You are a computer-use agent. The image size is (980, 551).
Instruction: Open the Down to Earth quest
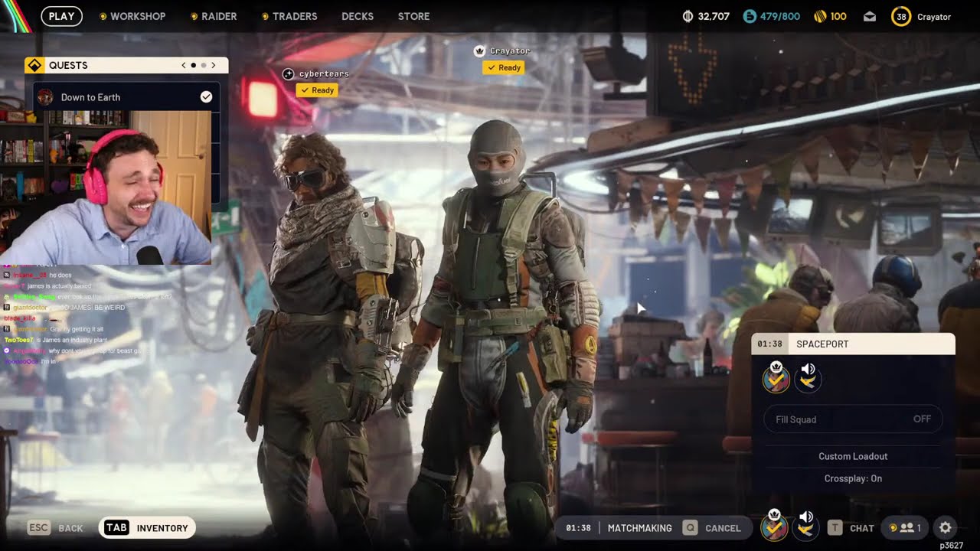coord(126,97)
